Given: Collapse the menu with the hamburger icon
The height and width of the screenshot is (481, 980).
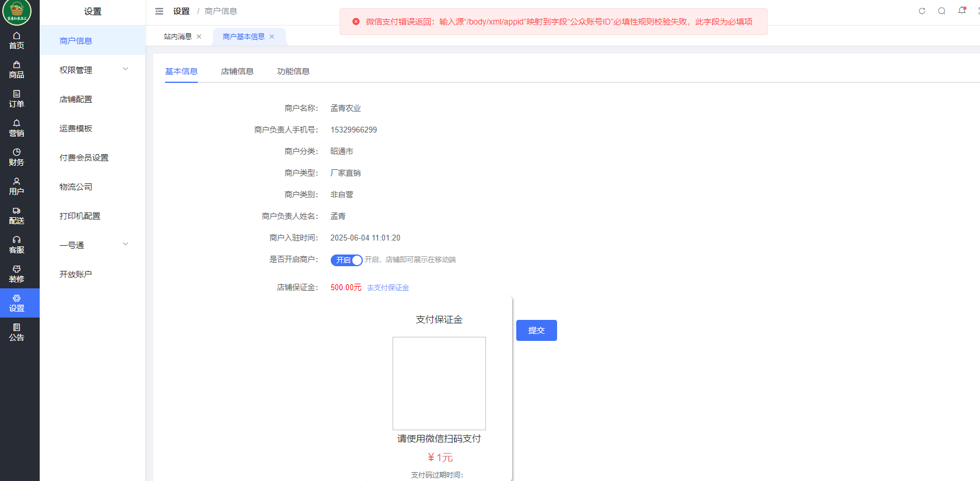Looking at the screenshot, I should [159, 11].
